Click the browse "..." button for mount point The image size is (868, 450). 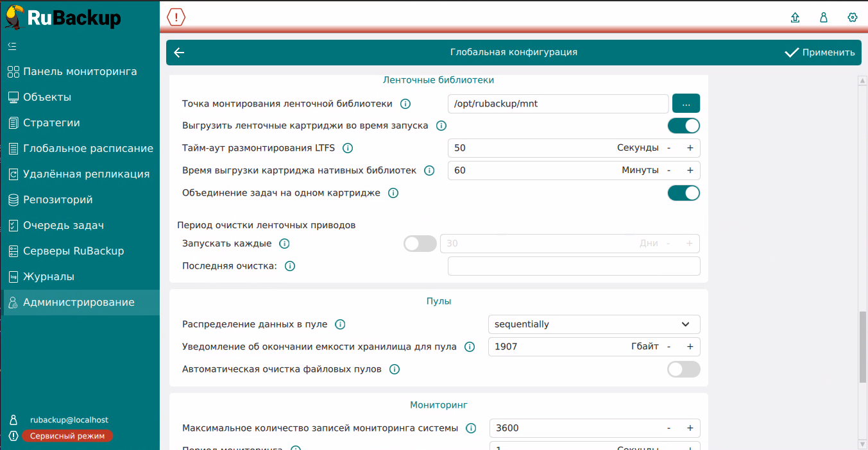[x=686, y=103]
